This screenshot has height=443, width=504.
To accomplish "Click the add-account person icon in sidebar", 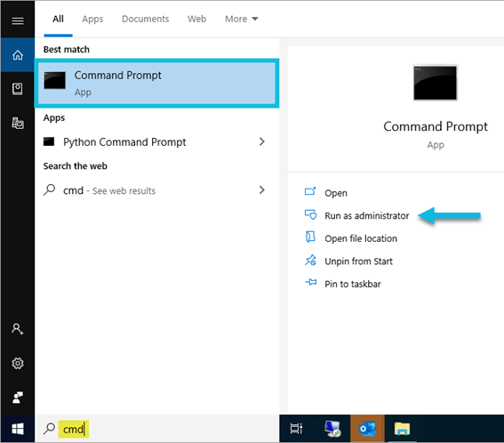I will click(18, 329).
